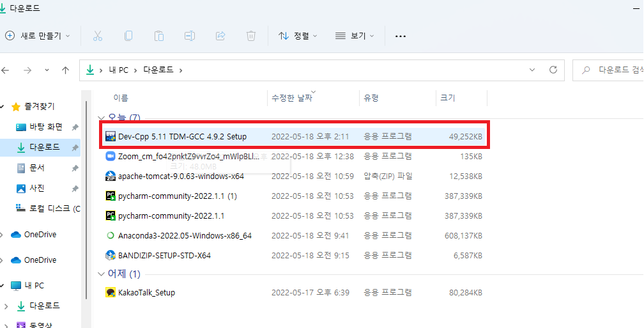Image resolution: width=644 pixels, height=328 pixels.
Task: Go forward with the right arrow
Action: click(27, 70)
